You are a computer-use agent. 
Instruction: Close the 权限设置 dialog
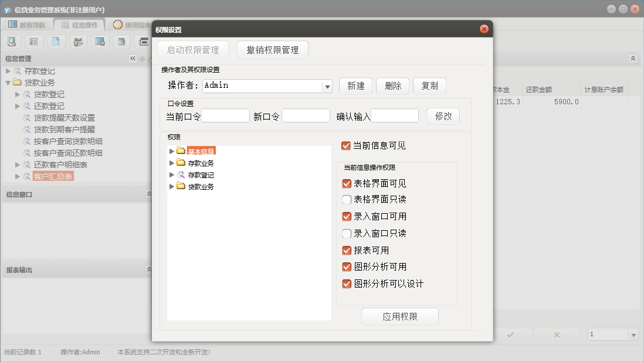(484, 29)
